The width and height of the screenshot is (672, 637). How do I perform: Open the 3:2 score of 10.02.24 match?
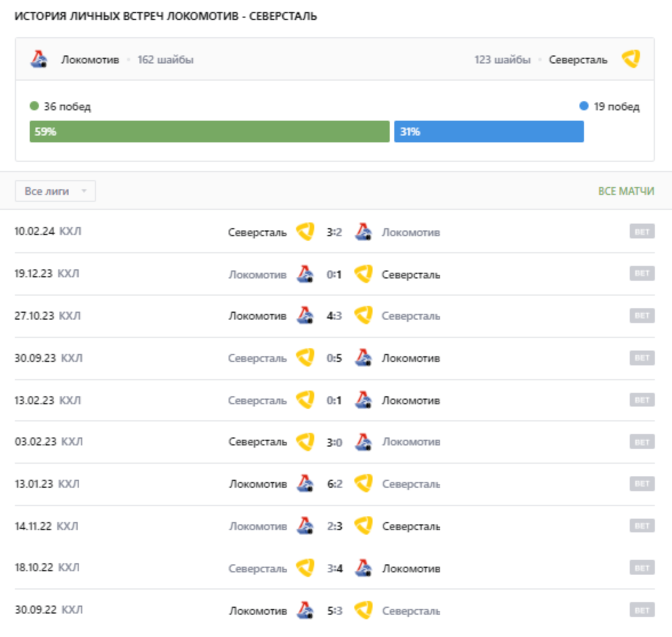click(x=334, y=232)
